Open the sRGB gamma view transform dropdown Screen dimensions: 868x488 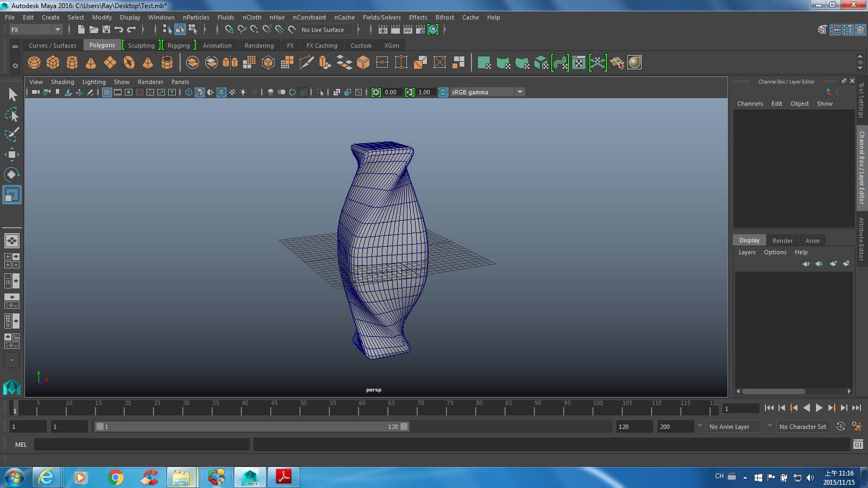pyautogui.click(x=519, y=92)
